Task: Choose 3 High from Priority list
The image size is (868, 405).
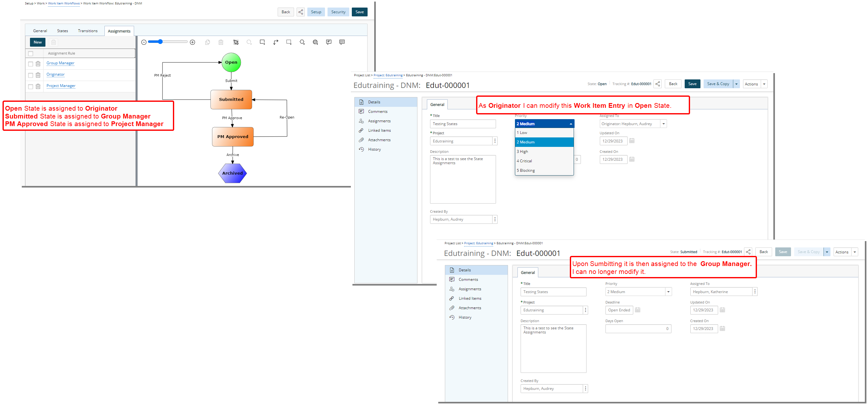Action: click(544, 152)
